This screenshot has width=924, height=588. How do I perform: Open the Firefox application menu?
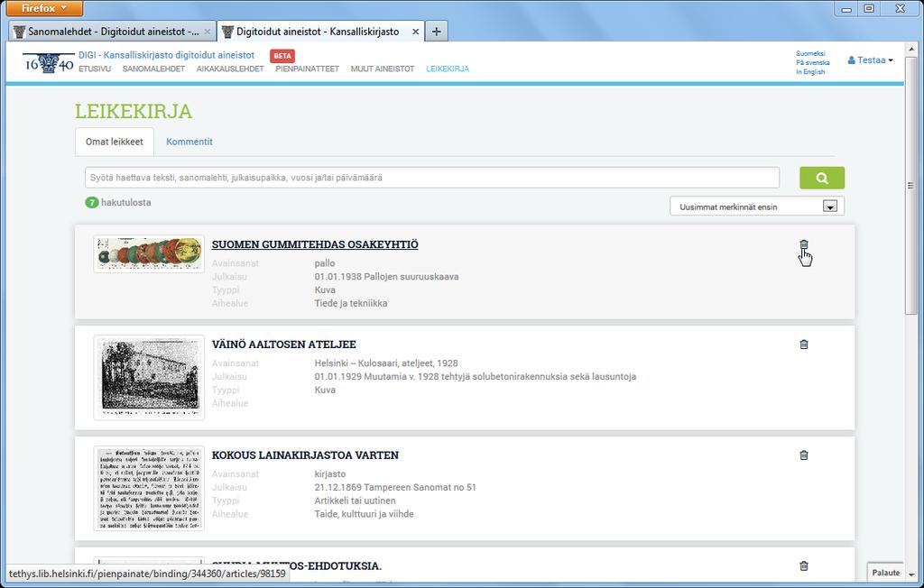pos(45,8)
